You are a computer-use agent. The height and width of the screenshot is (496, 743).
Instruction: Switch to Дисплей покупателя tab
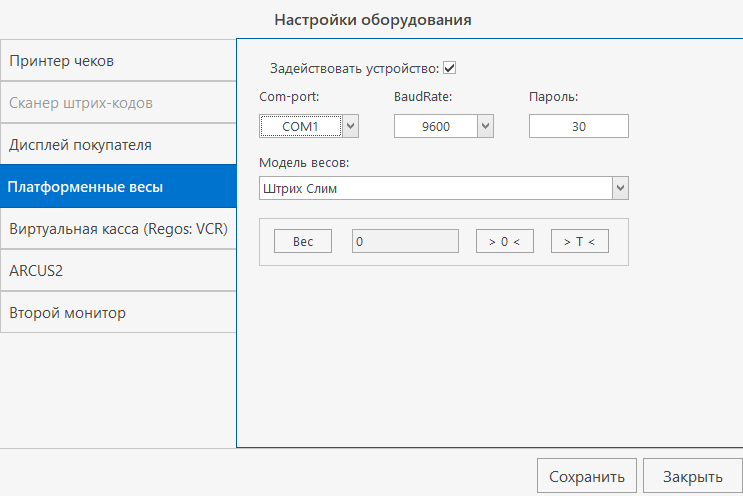[x=117, y=145]
